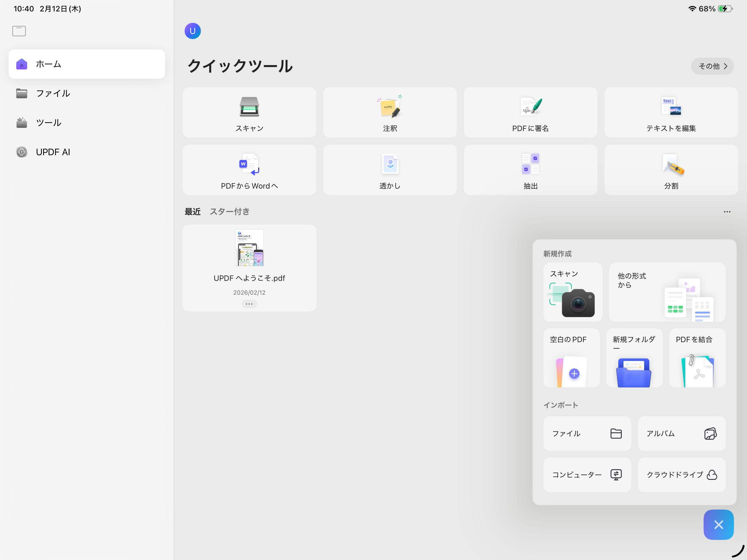Switch to the Starred (スター付き) tab
Screen dimensions: 747x560
229,212
